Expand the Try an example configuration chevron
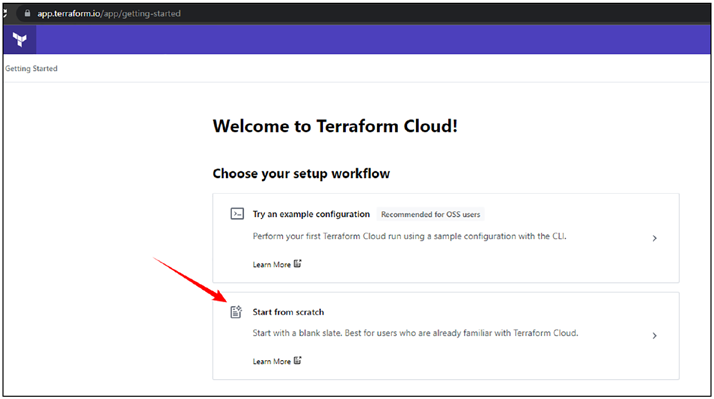Image resolution: width=714 pixels, height=399 pixels. pos(654,238)
